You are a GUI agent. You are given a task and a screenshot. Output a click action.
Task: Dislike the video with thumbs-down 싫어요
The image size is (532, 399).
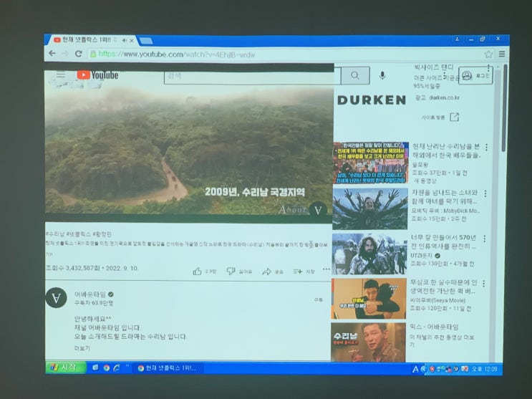239,271
